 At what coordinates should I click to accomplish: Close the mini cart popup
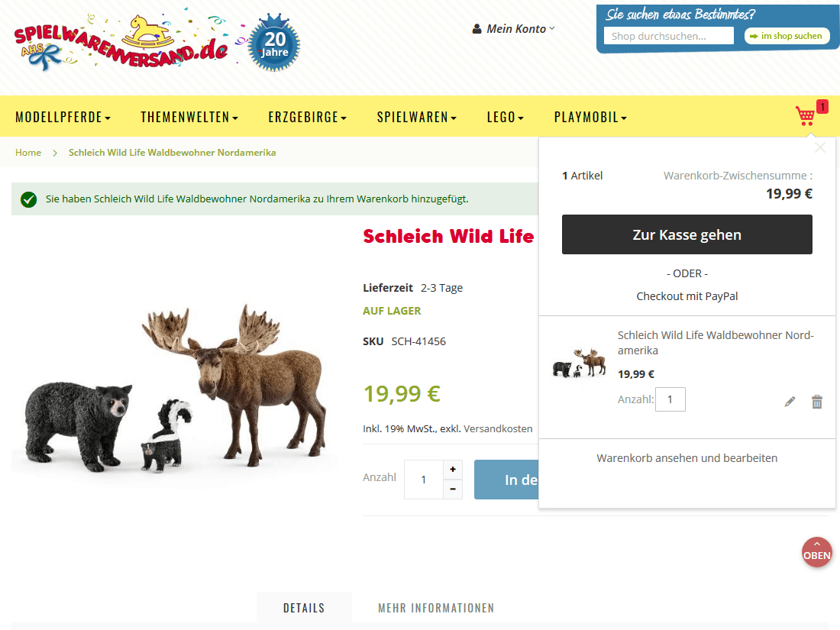coord(819,148)
